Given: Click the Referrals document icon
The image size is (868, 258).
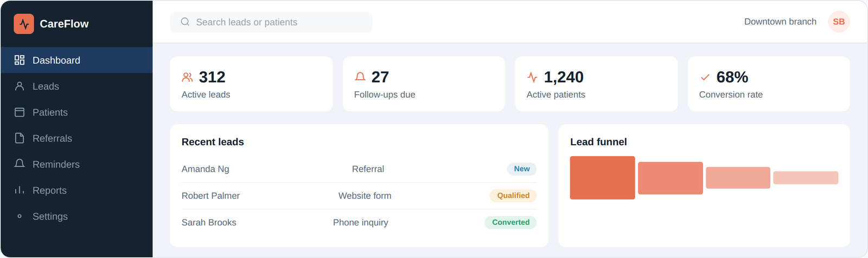Looking at the screenshot, I should [20, 138].
